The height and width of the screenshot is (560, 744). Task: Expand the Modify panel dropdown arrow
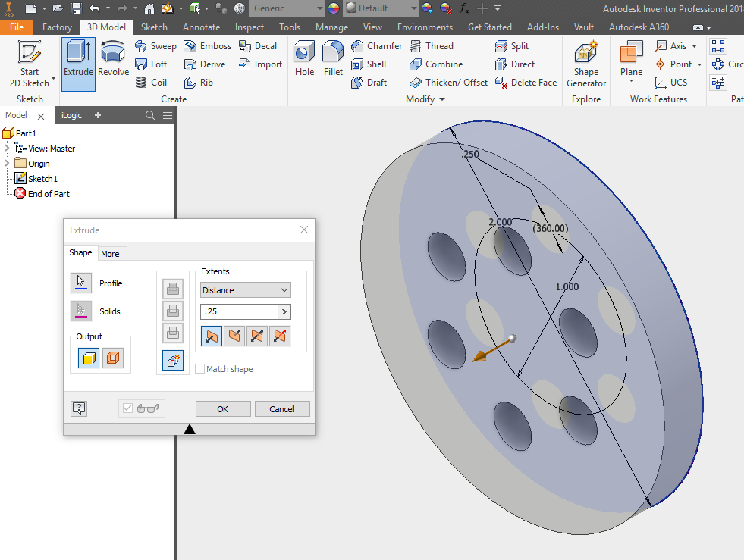click(442, 99)
